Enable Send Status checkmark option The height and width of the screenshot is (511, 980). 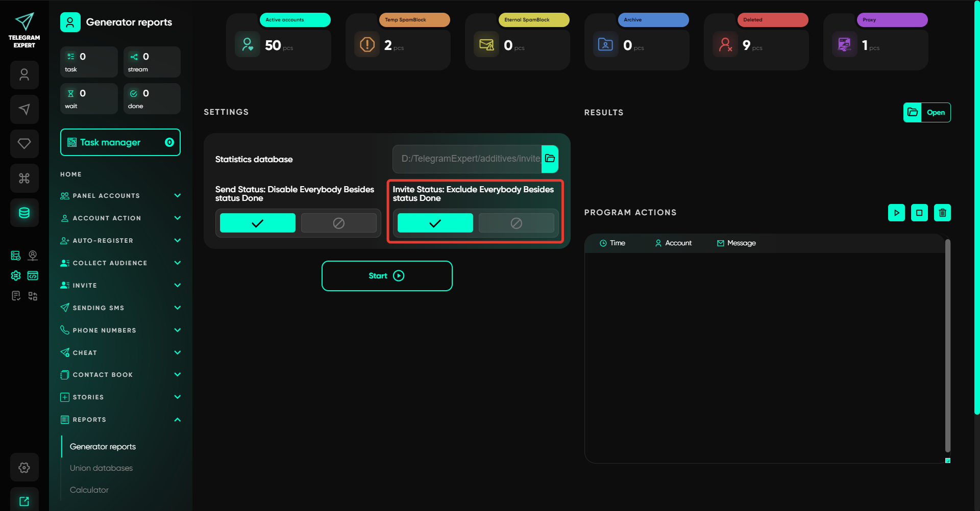tap(257, 223)
